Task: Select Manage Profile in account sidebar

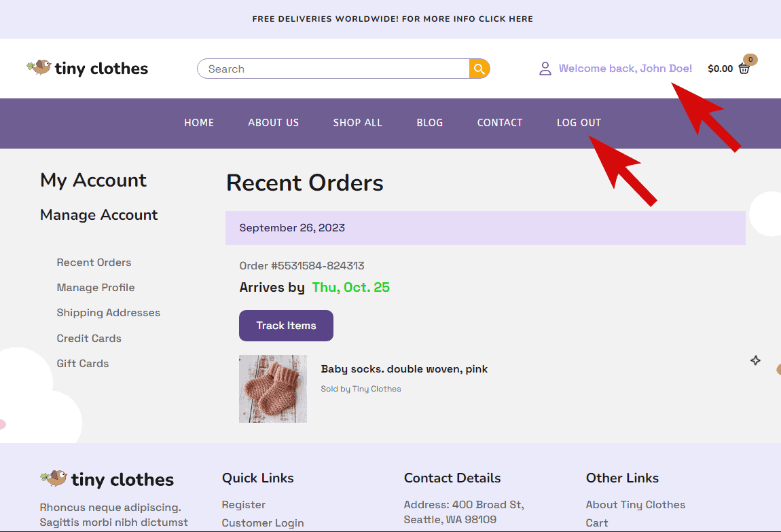Action: 96,288
